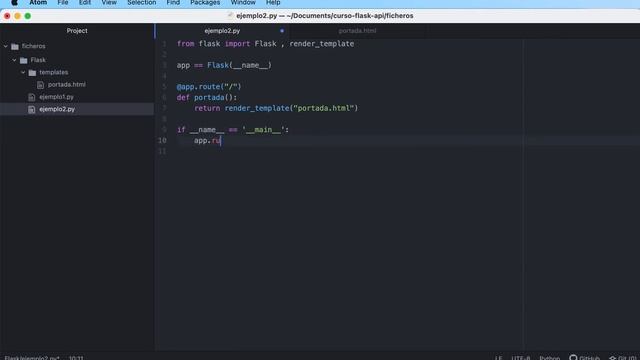Click the portada.html file icon
640x360 pixels.
coord(40,85)
